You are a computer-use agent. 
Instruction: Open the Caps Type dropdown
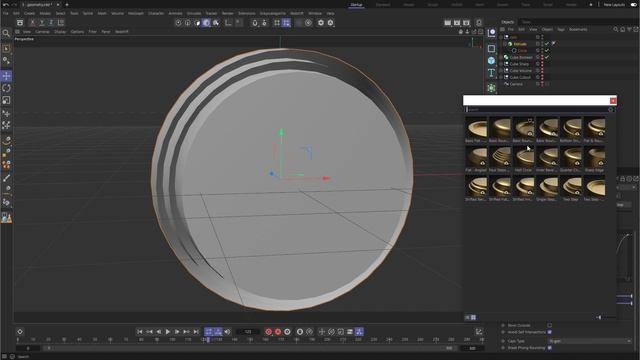(590, 341)
